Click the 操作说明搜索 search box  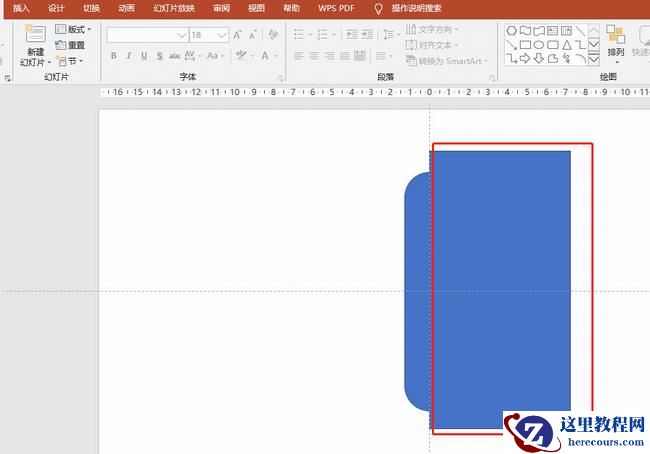click(x=416, y=8)
